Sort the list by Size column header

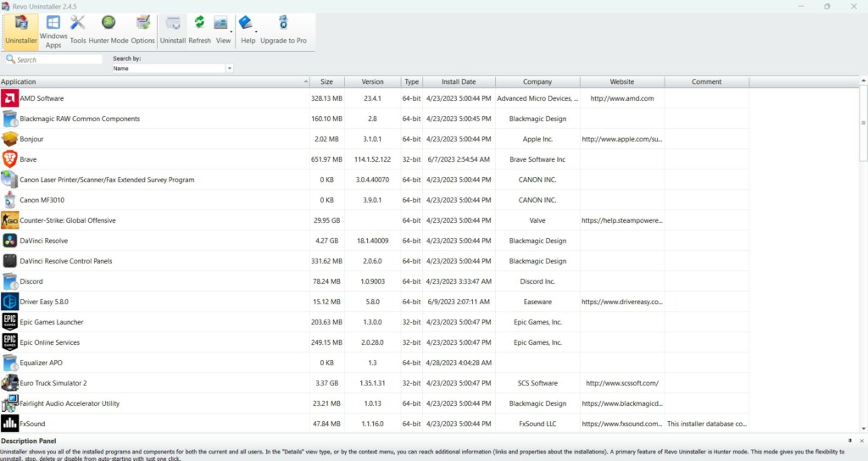326,82
